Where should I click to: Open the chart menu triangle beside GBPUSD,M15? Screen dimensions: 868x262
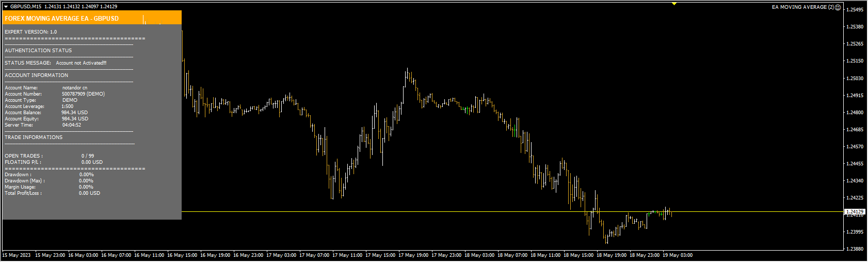coord(6,7)
